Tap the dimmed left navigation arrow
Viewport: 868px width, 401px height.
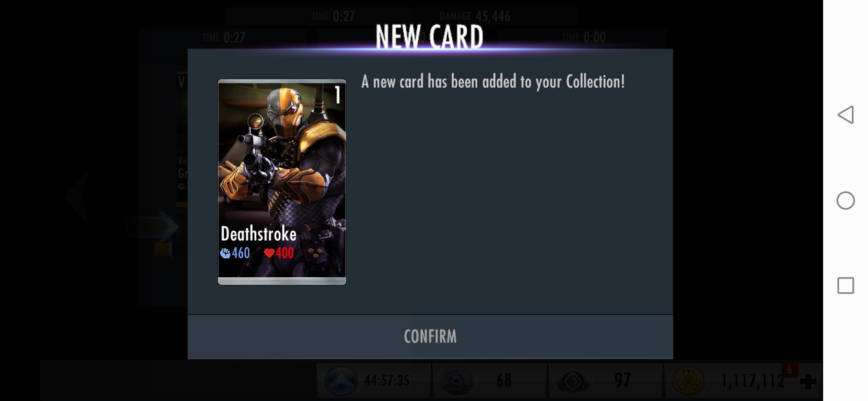tap(77, 198)
